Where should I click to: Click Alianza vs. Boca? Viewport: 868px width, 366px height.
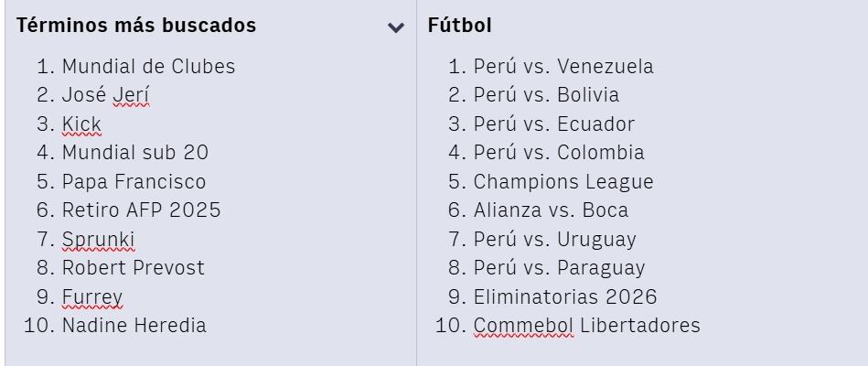[x=551, y=210]
